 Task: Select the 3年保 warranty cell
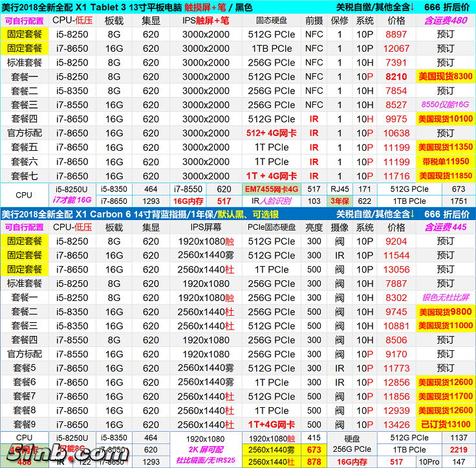point(340,201)
